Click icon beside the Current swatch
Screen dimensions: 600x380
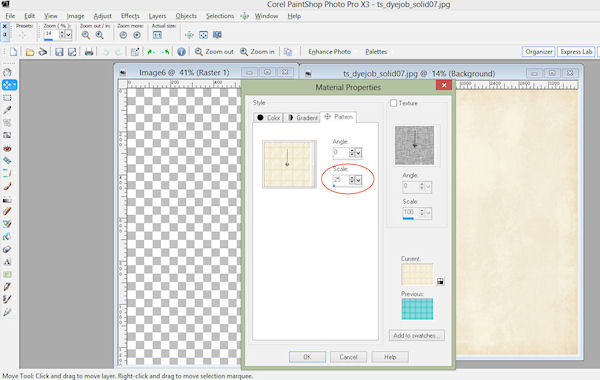click(x=440, y=281)
